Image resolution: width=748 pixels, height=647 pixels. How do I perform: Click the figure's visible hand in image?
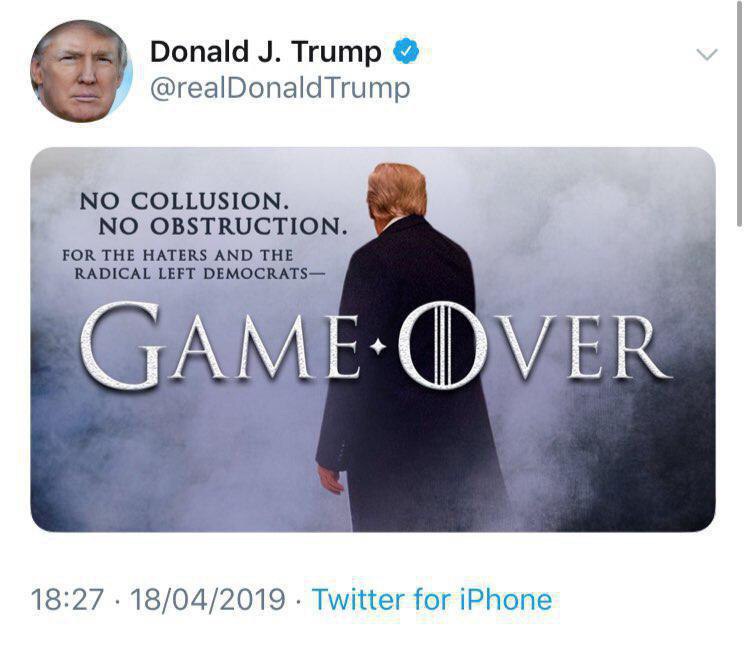pyautogui.click(x=331, y=479)
